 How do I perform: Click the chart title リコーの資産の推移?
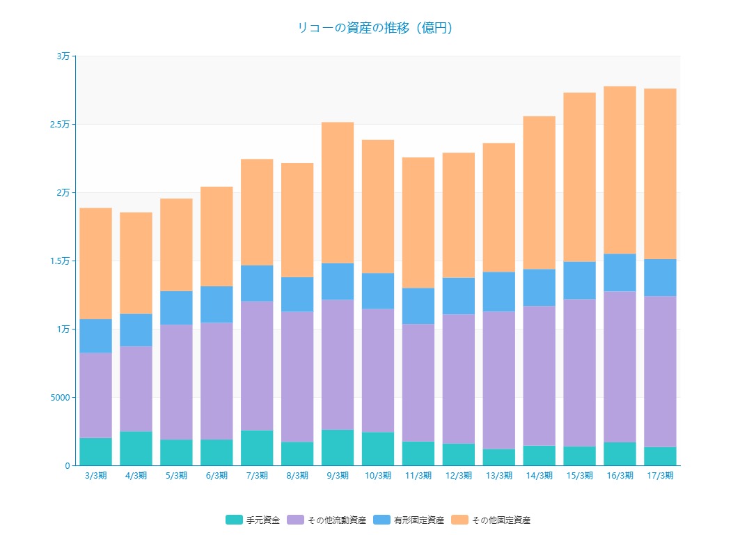pos(376,28)
